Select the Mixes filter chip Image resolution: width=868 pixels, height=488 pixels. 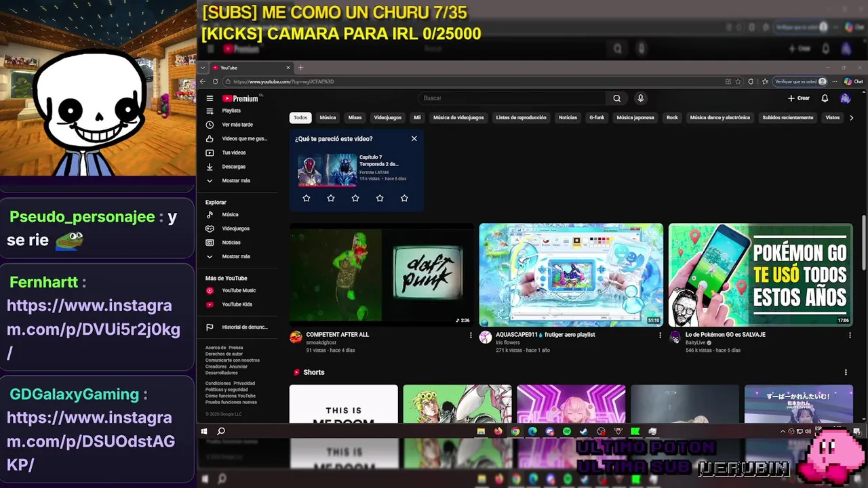tap(355, 117)
